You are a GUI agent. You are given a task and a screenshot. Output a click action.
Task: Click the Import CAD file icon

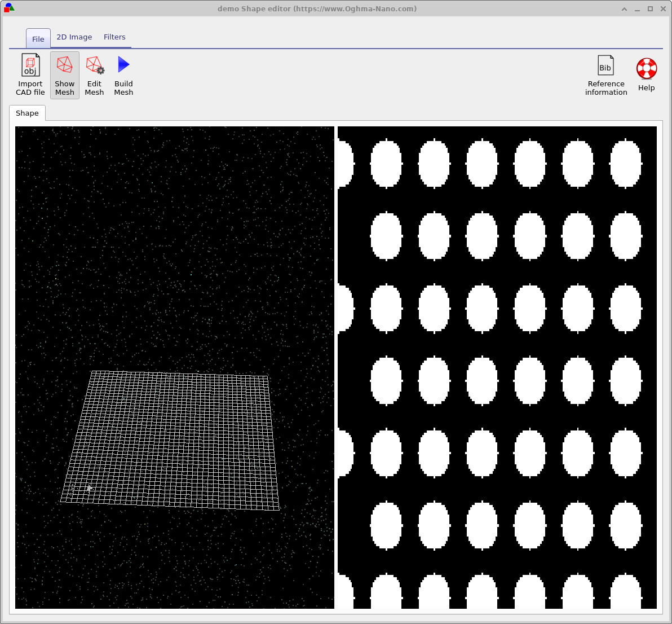[x=30, y=75]
